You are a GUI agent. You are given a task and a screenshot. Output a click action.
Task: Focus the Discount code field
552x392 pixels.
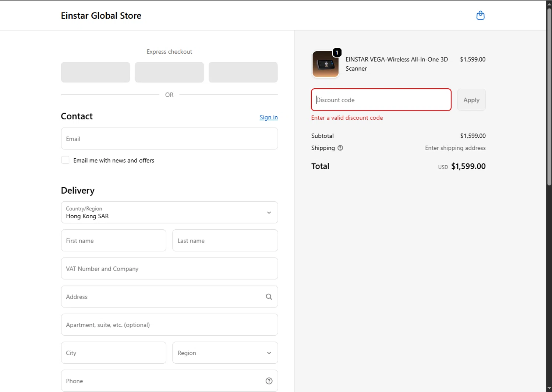(x=381, y=100)
